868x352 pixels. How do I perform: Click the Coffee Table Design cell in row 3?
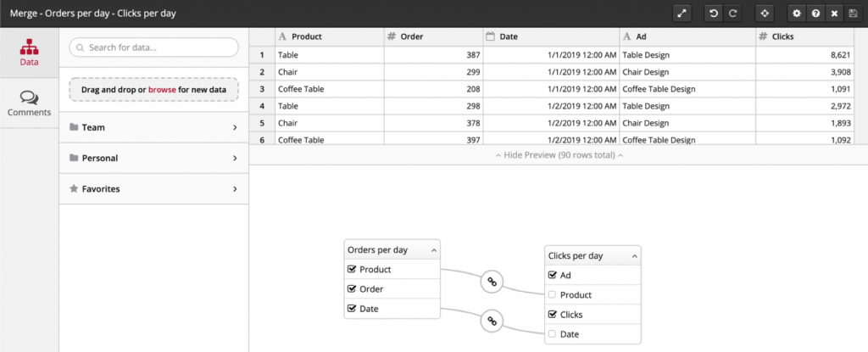[x=687, y=89]
